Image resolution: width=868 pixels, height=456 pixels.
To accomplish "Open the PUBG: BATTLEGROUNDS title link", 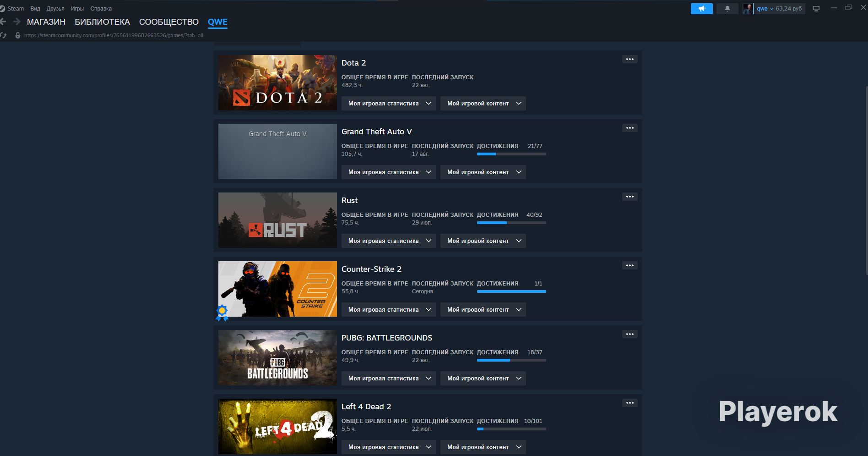I will tap(387, 338).
